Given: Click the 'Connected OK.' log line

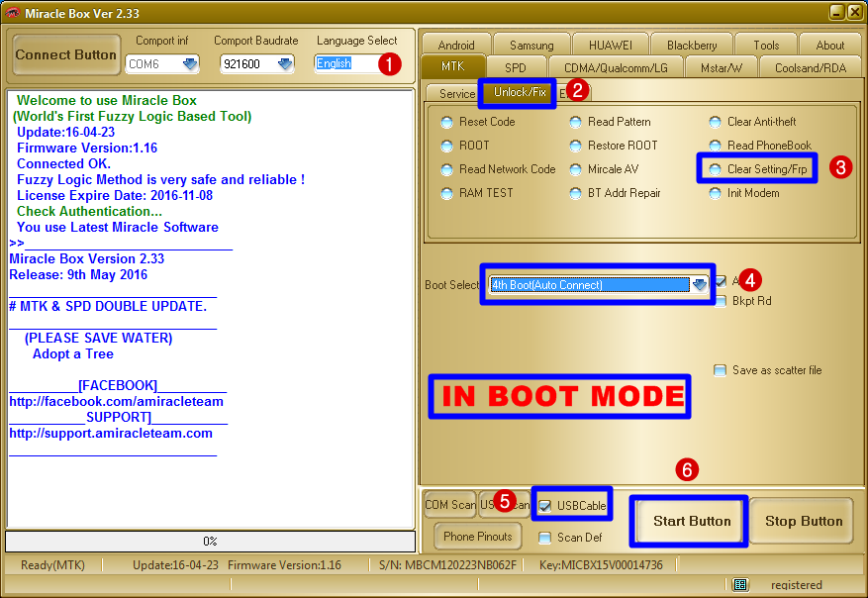Looking at the screenshot, I should pyautogui.click(x=63, y=164).
